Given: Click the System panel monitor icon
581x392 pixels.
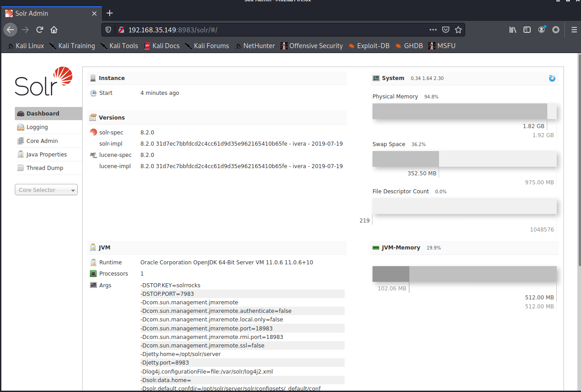Looking at the screenshot, I should (376, 78).
